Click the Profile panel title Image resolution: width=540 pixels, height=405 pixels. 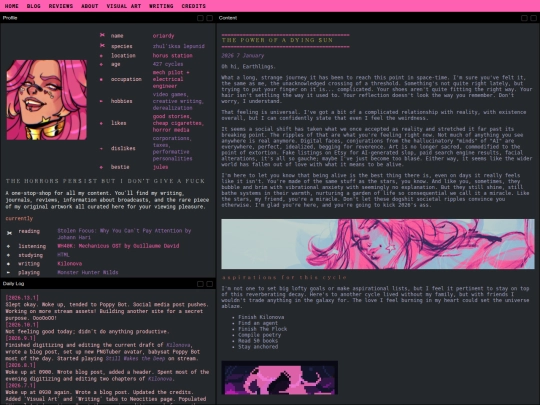click(x=10, y=18)
